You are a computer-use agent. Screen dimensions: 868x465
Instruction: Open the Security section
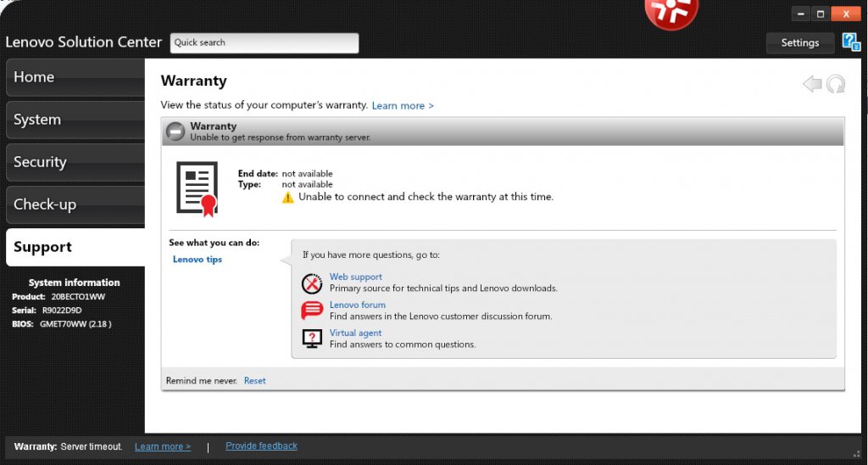pyautogui.click(x=75, y=162)
